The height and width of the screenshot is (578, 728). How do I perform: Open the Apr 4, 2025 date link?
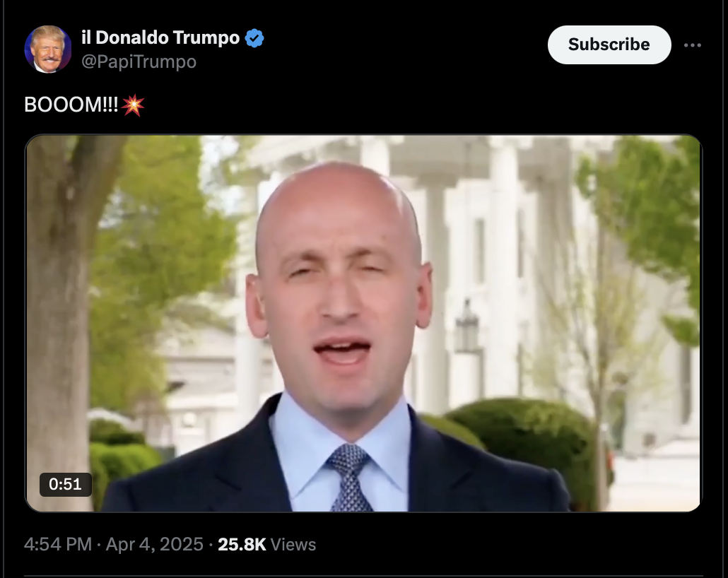155,544
